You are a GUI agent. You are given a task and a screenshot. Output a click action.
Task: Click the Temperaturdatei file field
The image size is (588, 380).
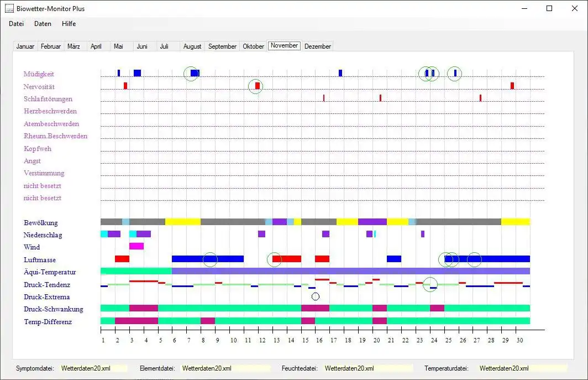coord(523,368)
